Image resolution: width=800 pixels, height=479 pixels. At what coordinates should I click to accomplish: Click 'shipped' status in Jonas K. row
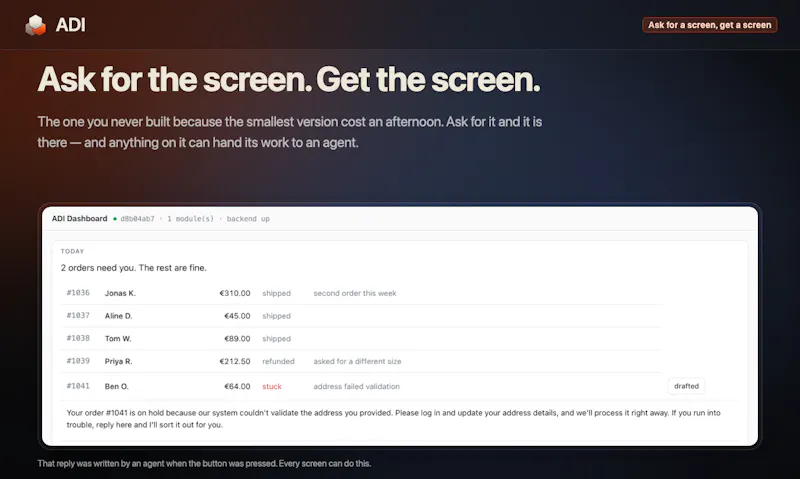(277, 293)
